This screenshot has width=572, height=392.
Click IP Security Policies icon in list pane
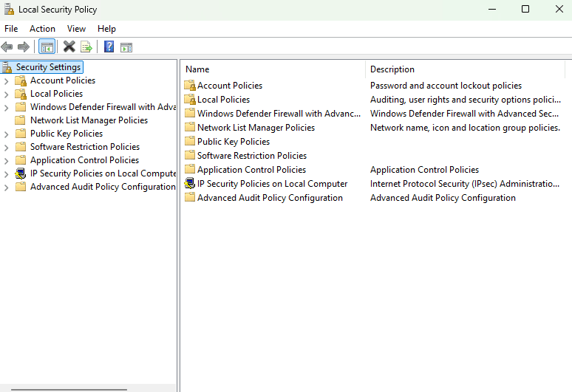pyautogui.click(x=190, y=183)
